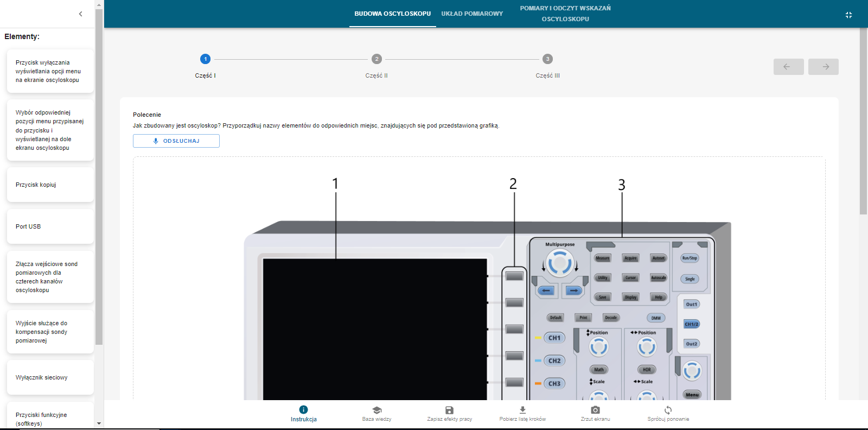Open POMIARY I ODCZYT WSKAZAŃ OSCYLOSKOPU tab
The image size is (868, 430).
(565, 14)
